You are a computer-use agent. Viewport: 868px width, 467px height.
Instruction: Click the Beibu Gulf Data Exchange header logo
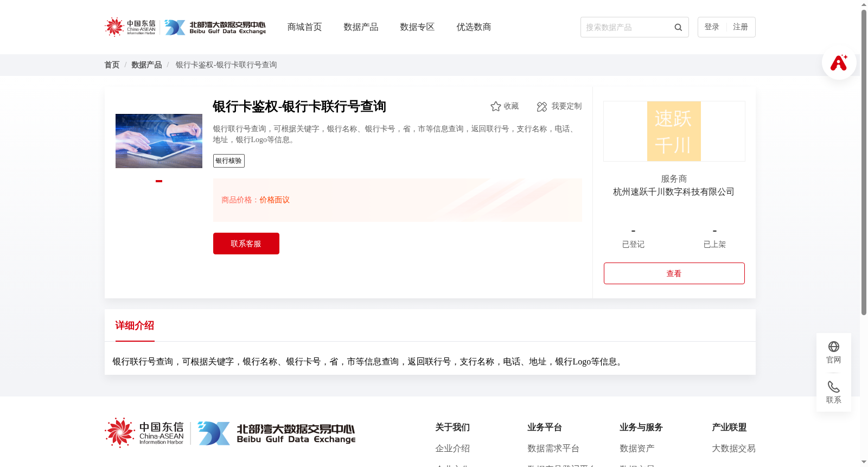[x=215, y=27]
